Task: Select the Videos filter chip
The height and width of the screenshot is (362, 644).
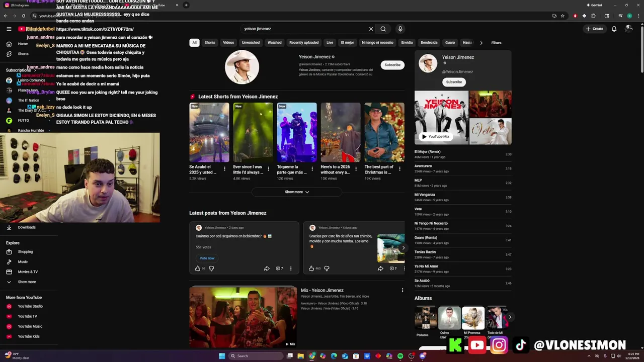Action: click(228, 43)
